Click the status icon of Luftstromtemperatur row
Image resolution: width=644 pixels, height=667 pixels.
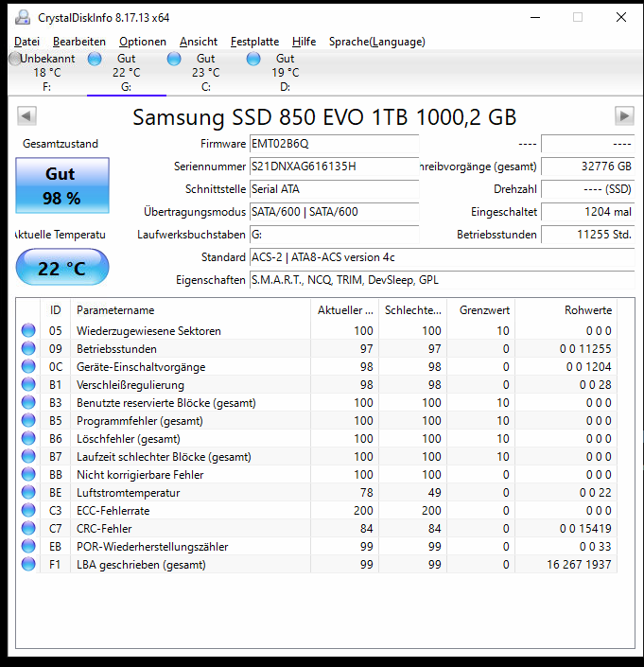coord(28,492)
